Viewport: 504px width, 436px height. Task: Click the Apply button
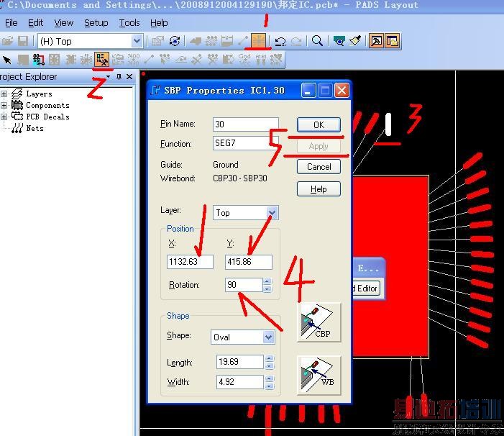319,146
